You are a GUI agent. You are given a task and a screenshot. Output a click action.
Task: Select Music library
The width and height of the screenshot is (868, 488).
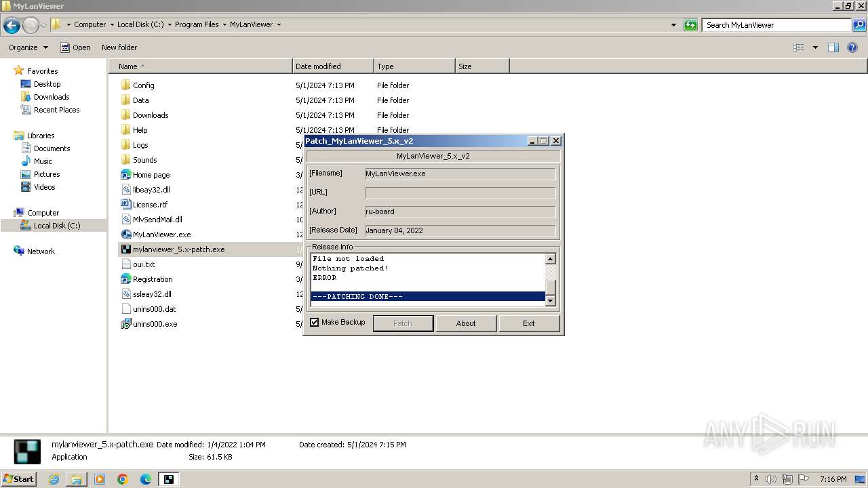point(43,161)
